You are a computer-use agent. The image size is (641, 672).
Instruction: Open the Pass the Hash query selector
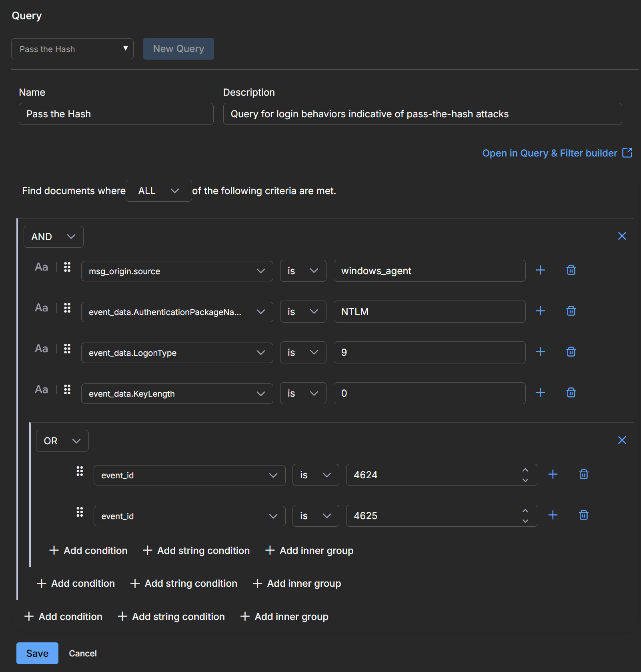point(72,49)
